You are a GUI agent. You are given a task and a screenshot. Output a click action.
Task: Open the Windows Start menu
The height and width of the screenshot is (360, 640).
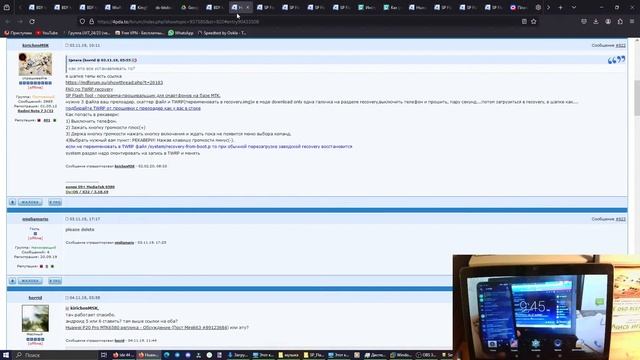[x=6, y=355]
